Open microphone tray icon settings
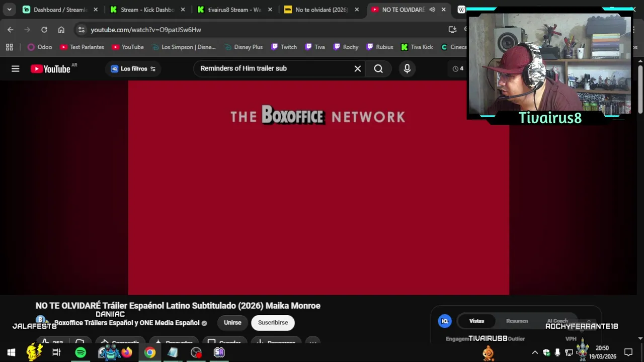The height and width of the screenshot is (362, 644). click(557, 352)
